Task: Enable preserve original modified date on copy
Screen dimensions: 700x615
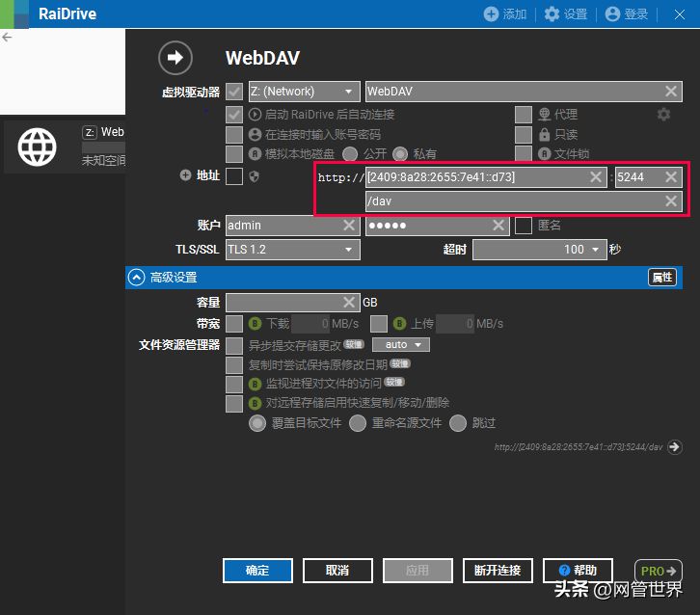Action: 234,365
